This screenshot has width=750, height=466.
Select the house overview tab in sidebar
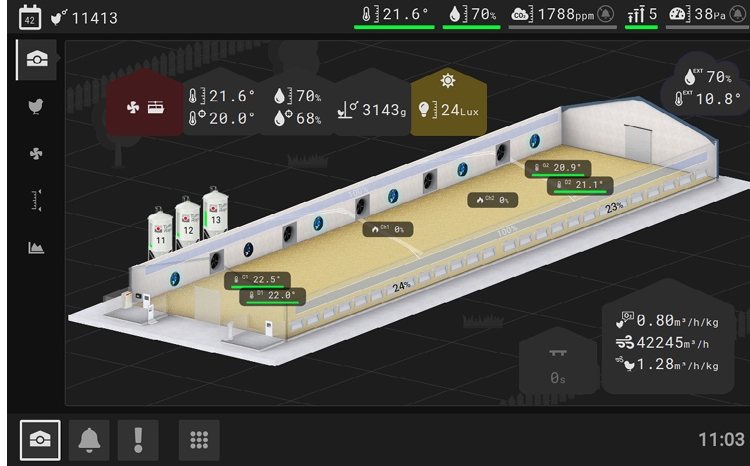[x=36, y=59]
